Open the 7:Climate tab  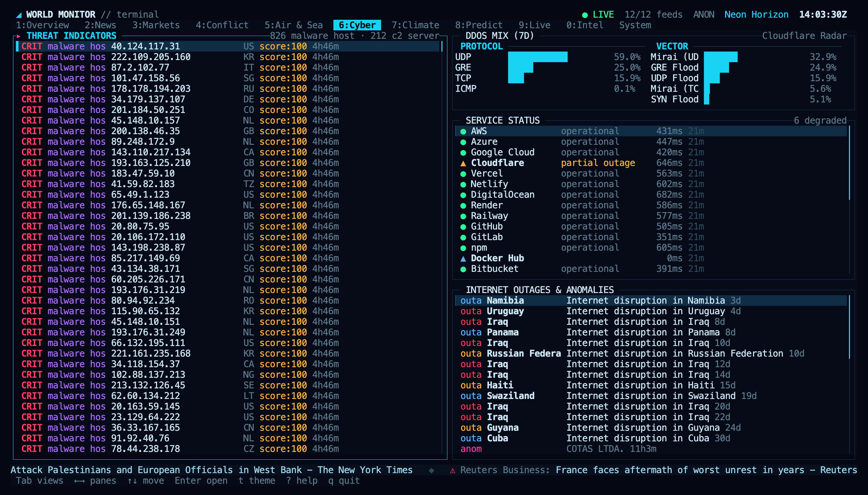415,25
